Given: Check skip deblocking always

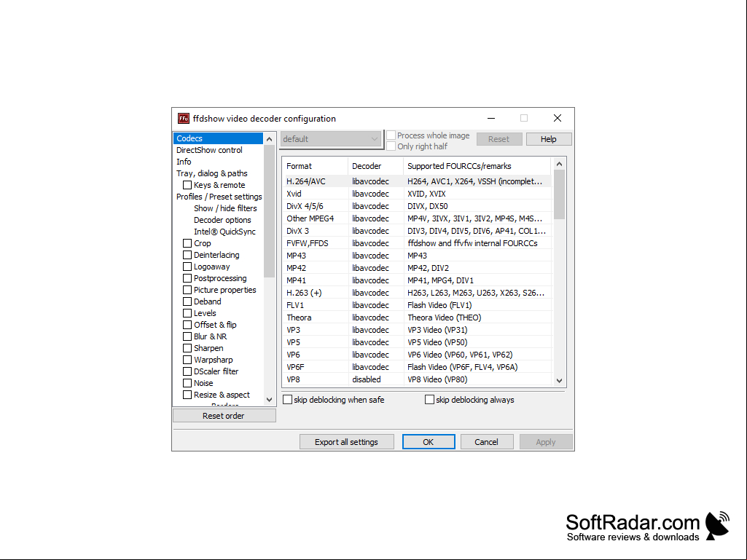Looking at the screenshot, I should 429,400.
